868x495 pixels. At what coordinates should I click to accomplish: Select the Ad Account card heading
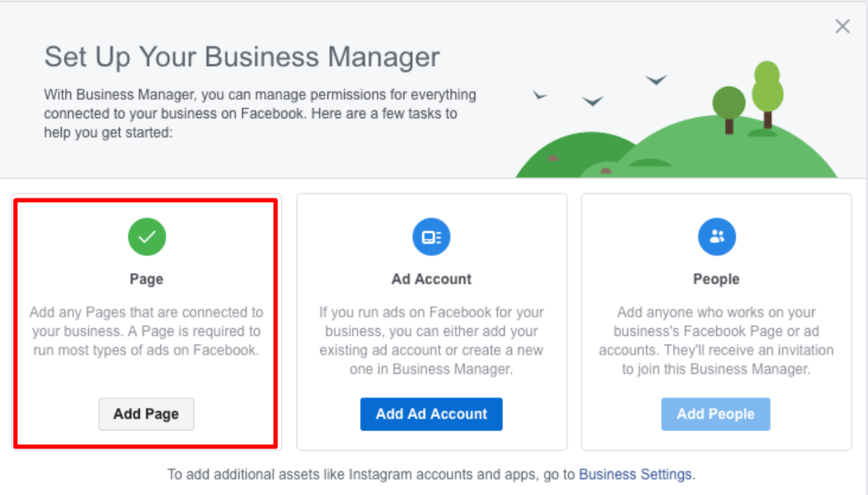click(x=431, y=279)
